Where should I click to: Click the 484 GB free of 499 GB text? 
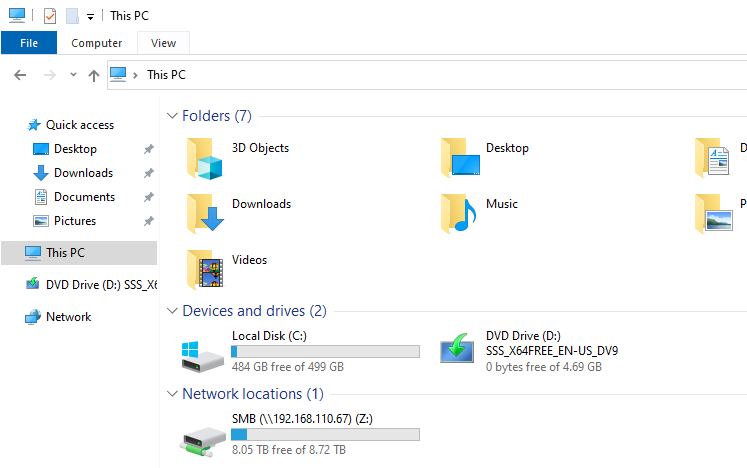[x=288, y=367]
